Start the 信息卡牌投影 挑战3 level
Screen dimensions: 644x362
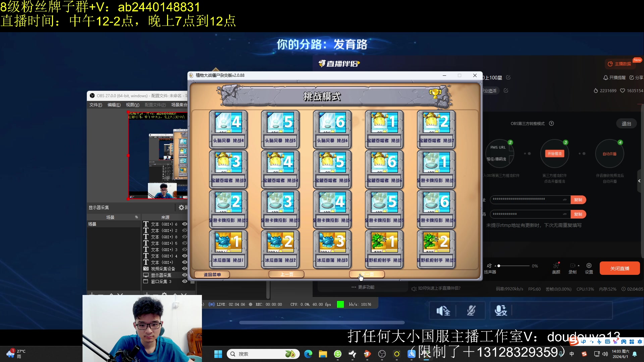[280, 209]
